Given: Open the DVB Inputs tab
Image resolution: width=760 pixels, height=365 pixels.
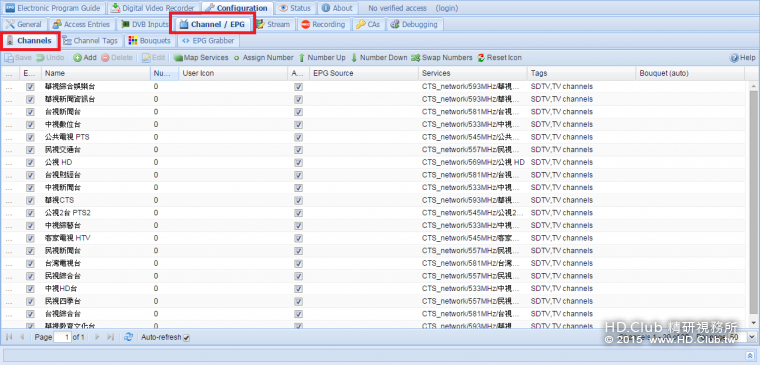Looking at the screenshot, I should pos(144,24).
